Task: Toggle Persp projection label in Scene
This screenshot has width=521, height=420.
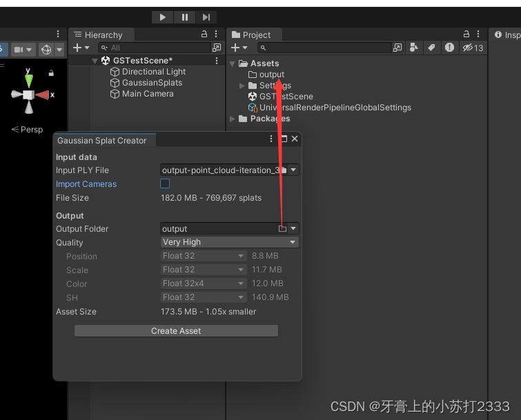Action: click(x=27, y=130)
